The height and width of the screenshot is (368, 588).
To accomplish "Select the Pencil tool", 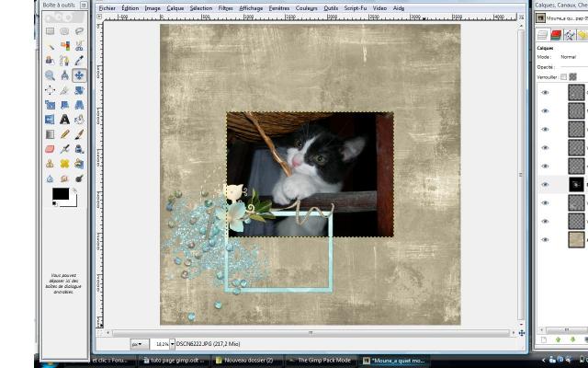I will 64,134.
